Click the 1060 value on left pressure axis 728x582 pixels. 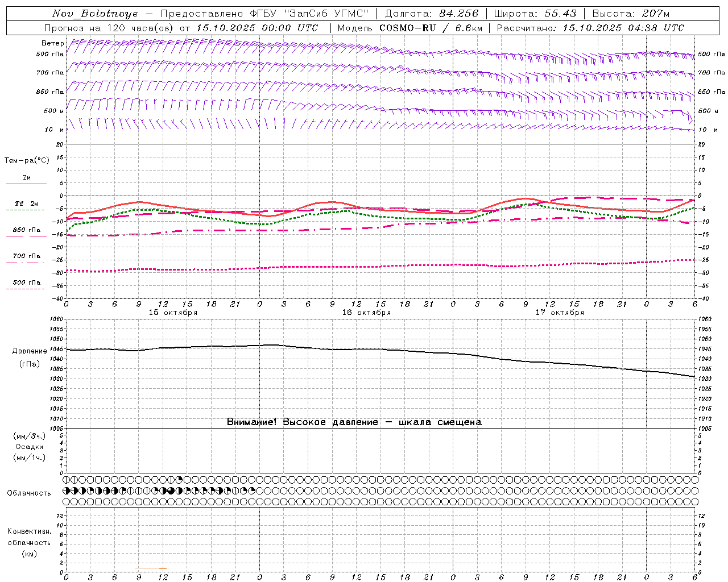click(x=57, y=319)
